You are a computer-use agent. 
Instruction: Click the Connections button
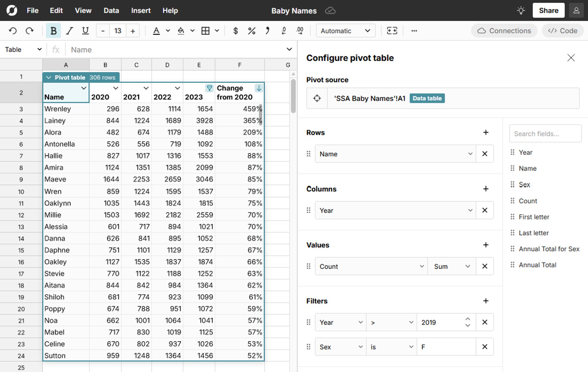coord(504,31)
